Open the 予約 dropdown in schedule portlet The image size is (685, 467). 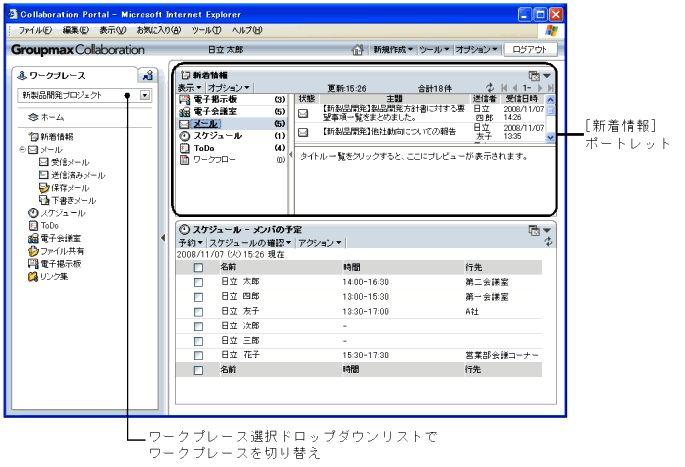pyautogui.click(x=190, y=242)
